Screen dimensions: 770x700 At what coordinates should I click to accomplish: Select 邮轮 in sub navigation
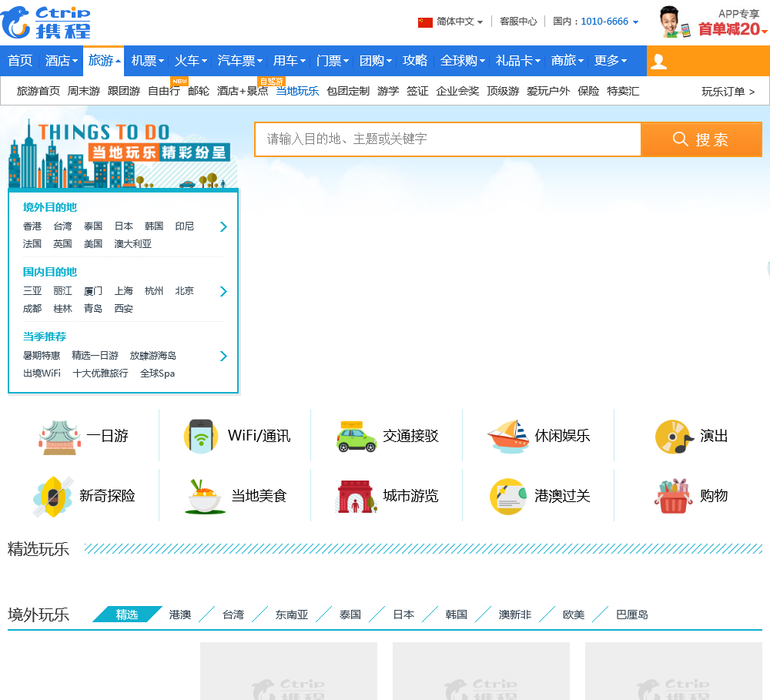(x=199, y=92)
